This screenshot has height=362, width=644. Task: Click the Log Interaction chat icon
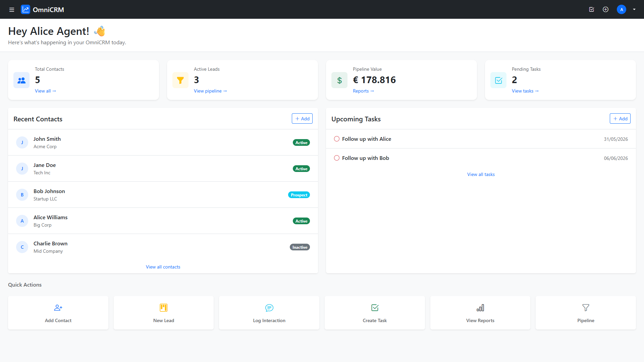(269, 308)
